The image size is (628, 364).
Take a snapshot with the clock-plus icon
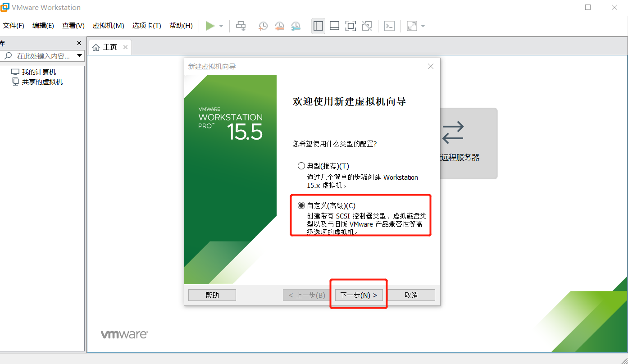[263, 26]
